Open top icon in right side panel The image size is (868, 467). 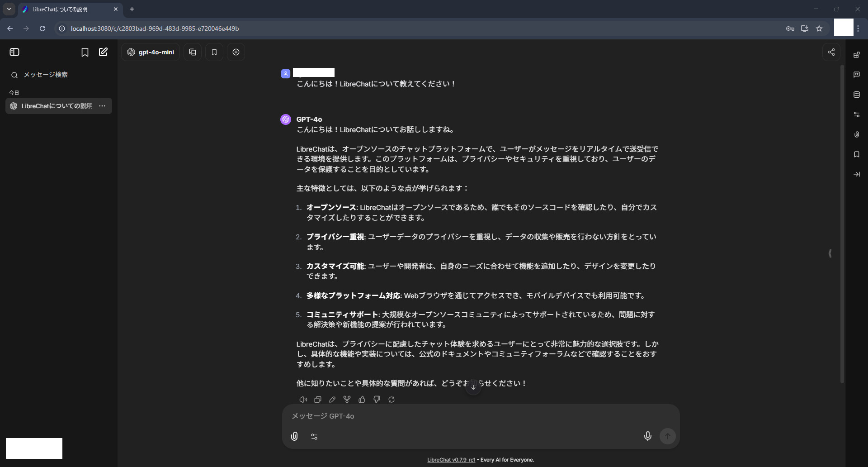coord(857,55)
